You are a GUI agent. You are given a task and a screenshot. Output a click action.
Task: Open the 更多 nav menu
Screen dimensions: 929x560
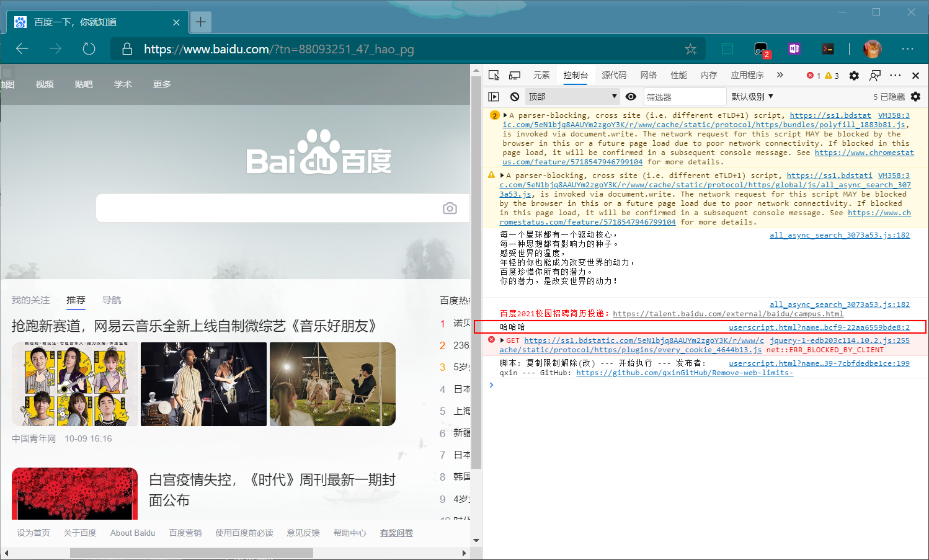(x=162, y=84)
